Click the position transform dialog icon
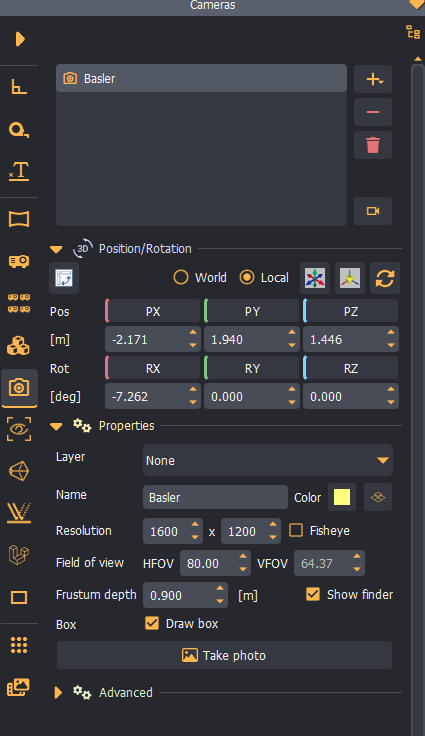Screen dimensions: 425x736 point(64,278)
